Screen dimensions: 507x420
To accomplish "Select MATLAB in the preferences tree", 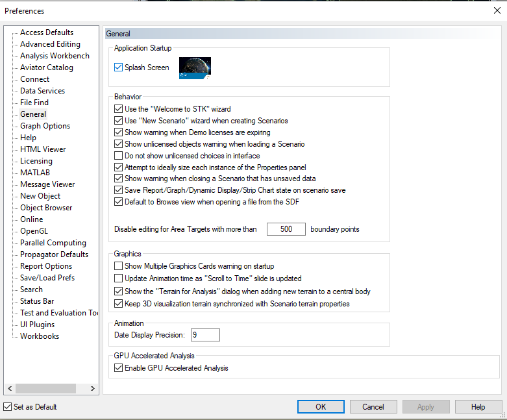I will point(35,173).
